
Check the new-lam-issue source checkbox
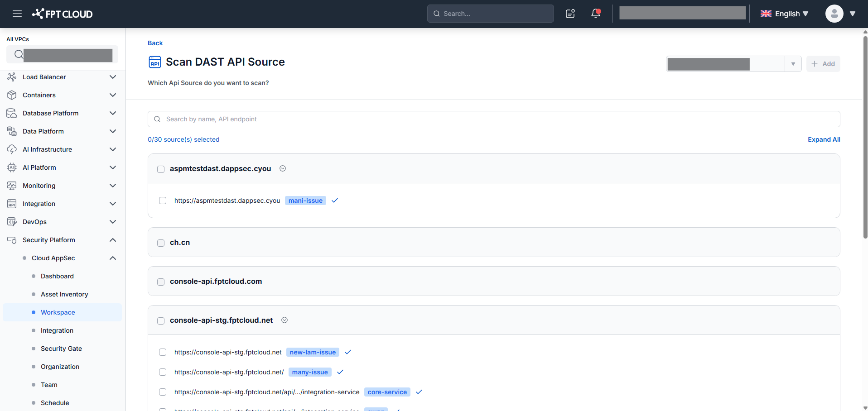point(163,352)
